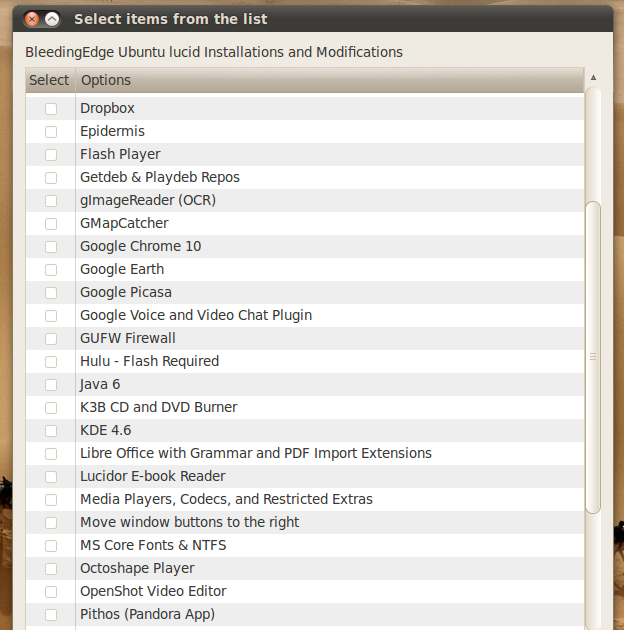Click Google Chrome 10 label
Image resolution: width=624 pixels, height=630 pixels.
[141, 246]
